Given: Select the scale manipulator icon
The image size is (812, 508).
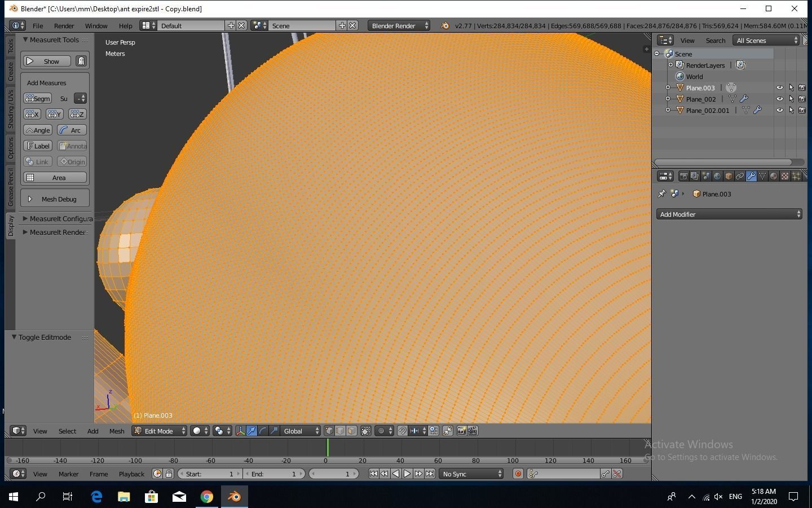Looking at the screenshot, I should (x=275, y=431).
